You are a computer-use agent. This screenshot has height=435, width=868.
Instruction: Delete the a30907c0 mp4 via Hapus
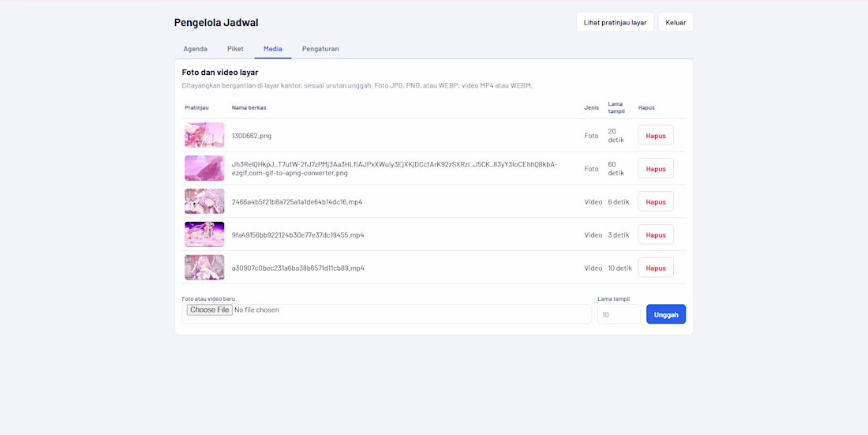656,268
